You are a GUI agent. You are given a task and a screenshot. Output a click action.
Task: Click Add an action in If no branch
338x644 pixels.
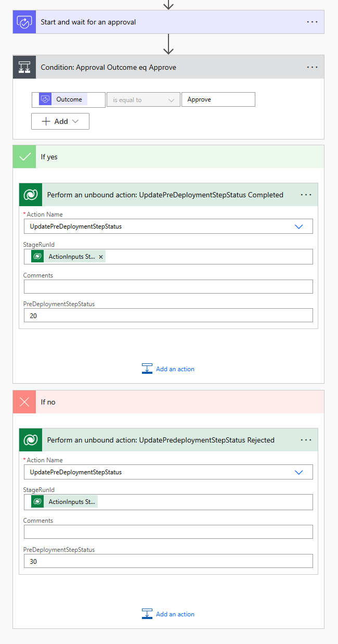coord(168,614)
